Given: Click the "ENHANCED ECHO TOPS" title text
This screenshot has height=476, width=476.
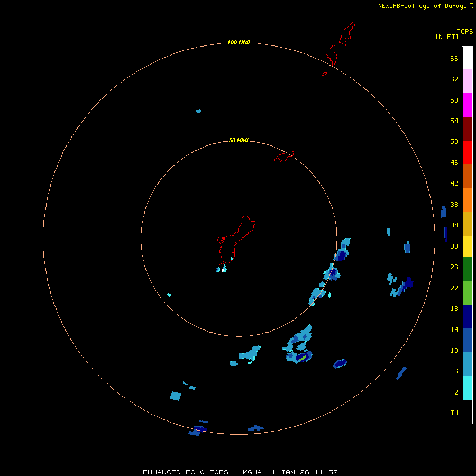Looking at the screenshot, I should click(186, 472).
